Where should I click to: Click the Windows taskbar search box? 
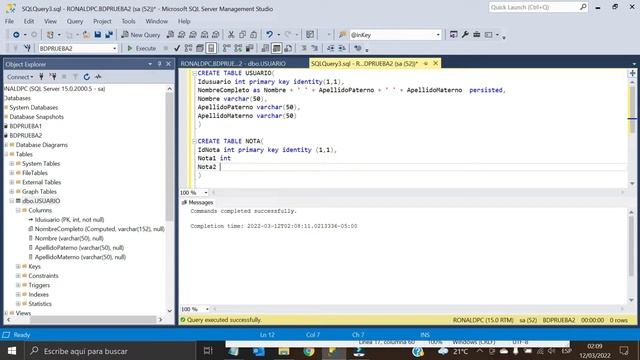click(109, 351)
